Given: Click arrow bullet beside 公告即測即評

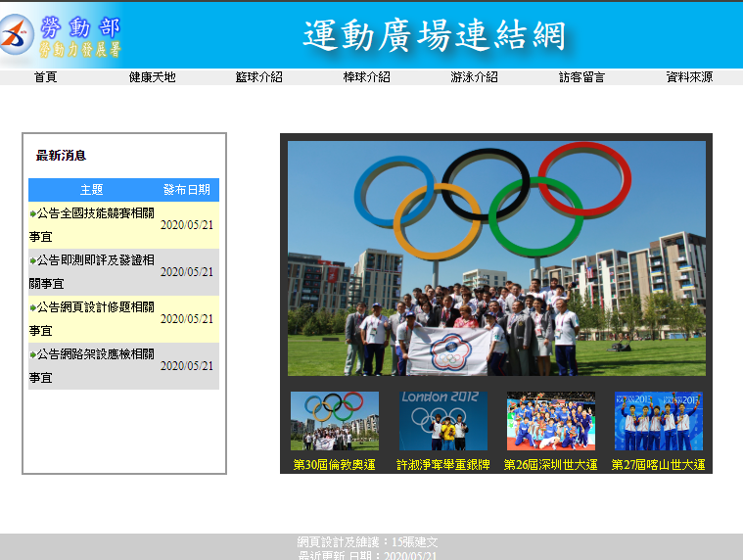Looking at the screenshot, I should click(x=32, y=260).
